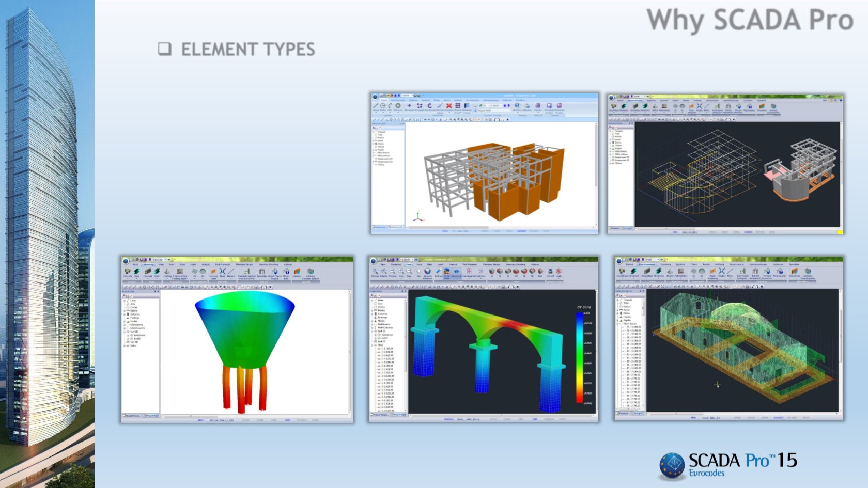Toggle SNAP in water tank window status bar
Screen dimensions: 868x488
[x=274, y=420]
